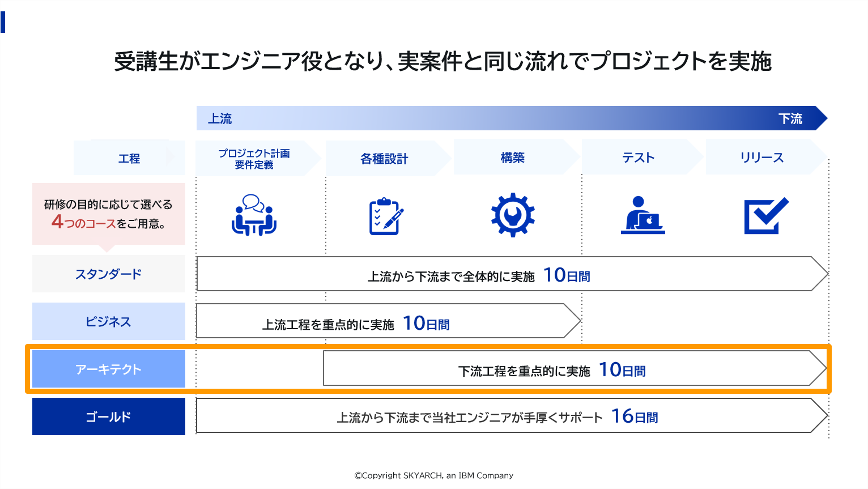Viewport: 868px width, 489px height.
Task: Click the 構築 phase header
Action: pos(512,158)
